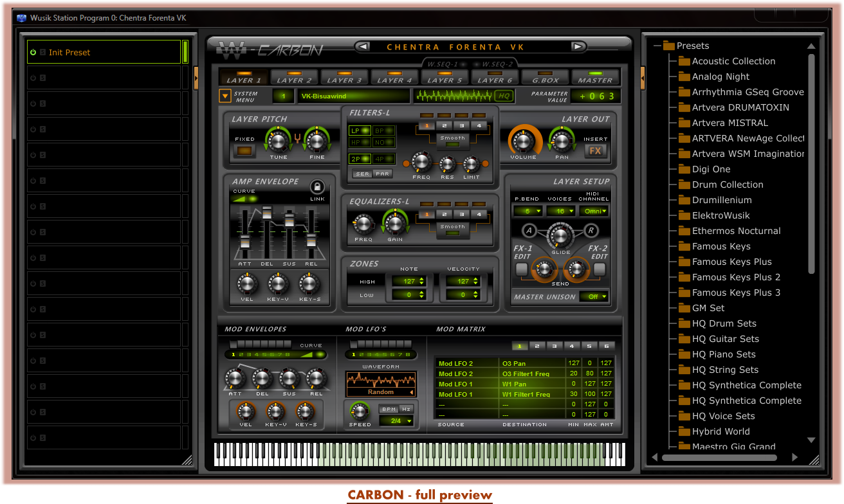
Task: Open the P.Bend range dropdown
Action: [527, 211]
